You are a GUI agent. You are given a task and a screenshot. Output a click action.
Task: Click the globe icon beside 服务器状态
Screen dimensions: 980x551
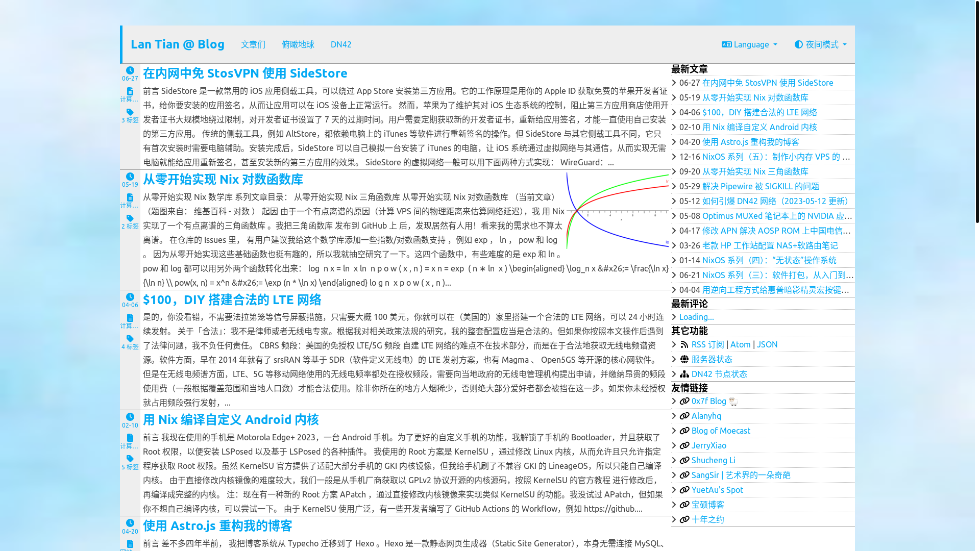tap(684, 360)
